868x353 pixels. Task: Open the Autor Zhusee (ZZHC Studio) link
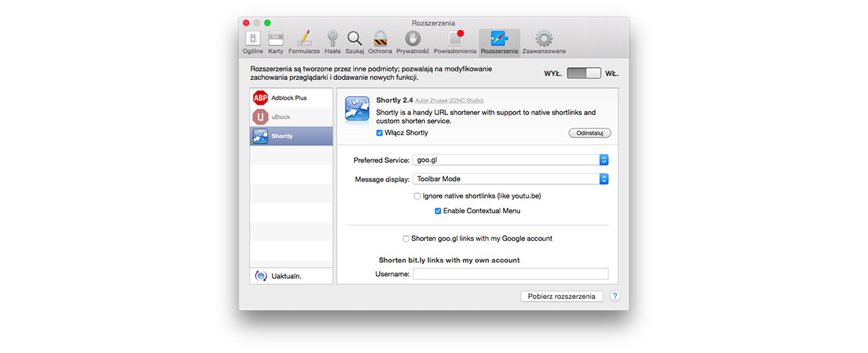tap(450, 101)
